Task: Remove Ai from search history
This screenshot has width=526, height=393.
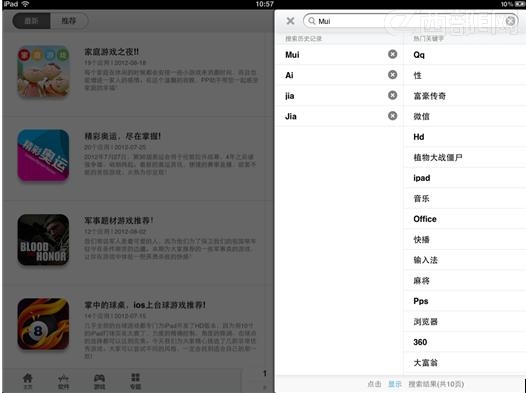Action: pyautogui.click(x=392, y=75)
